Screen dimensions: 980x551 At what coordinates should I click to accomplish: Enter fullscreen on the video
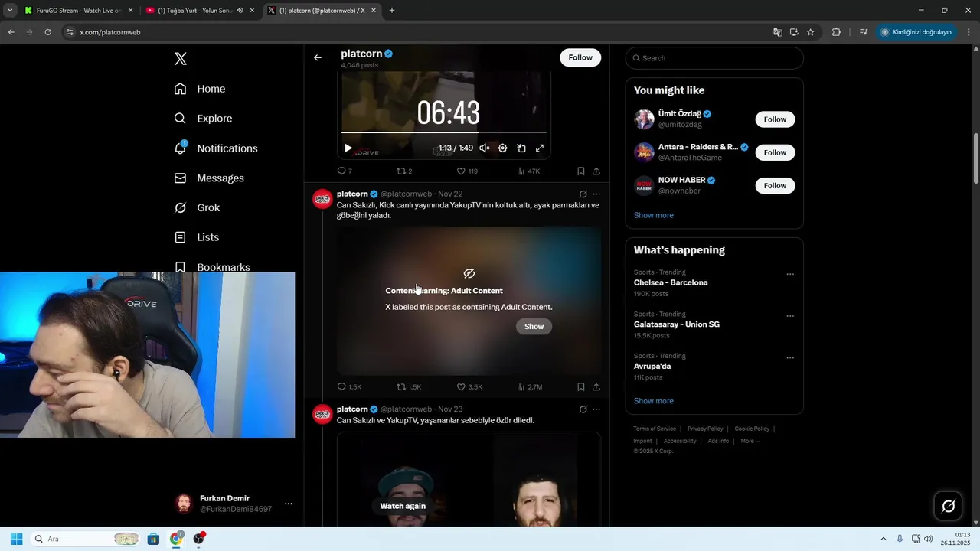[x=540, y=148]
